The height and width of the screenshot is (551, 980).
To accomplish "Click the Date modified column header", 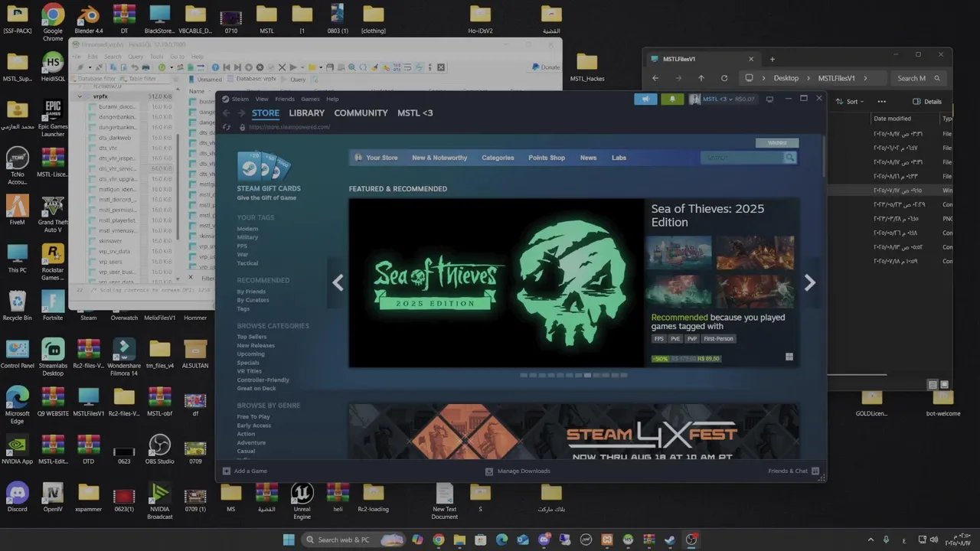I will (x=892, y=119).
